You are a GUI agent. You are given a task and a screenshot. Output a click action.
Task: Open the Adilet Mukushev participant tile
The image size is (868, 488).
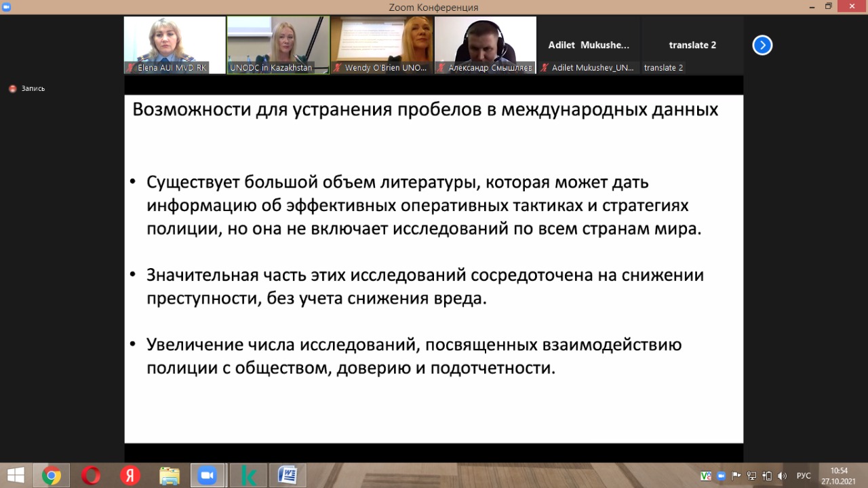pos(589,45)
